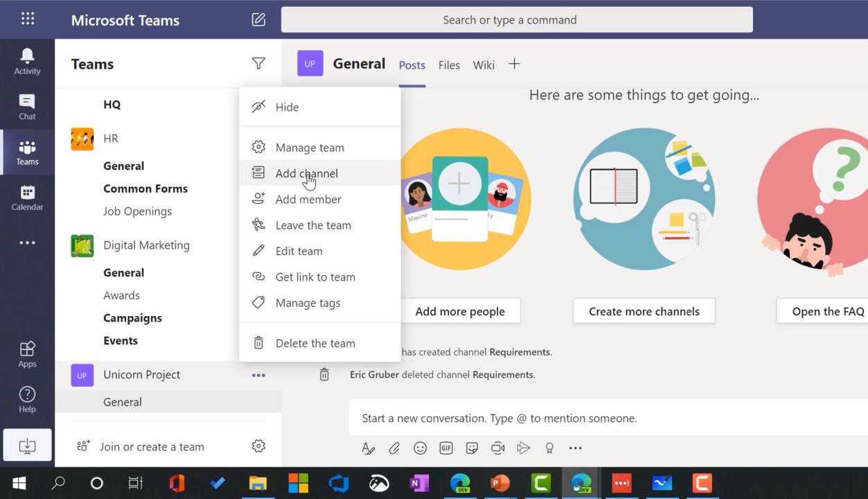Choose Add channel from the menu
This screenshot has height=499, width=868.
point(320,173)
